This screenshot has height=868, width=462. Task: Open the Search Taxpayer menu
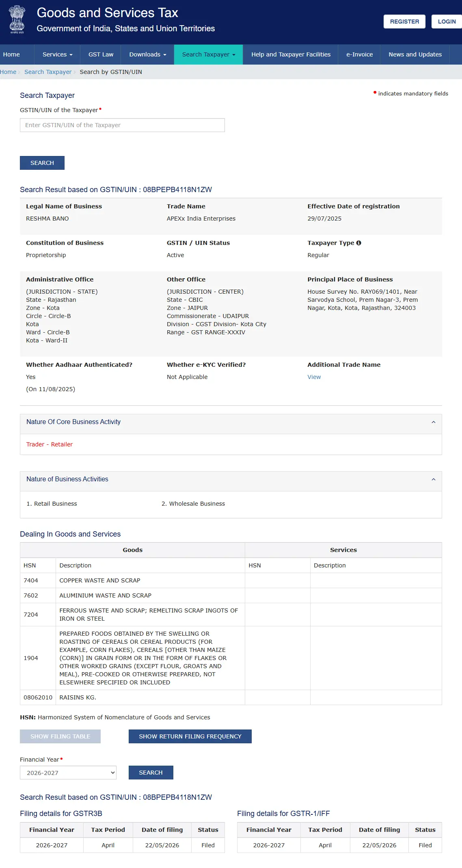point(209,54)
